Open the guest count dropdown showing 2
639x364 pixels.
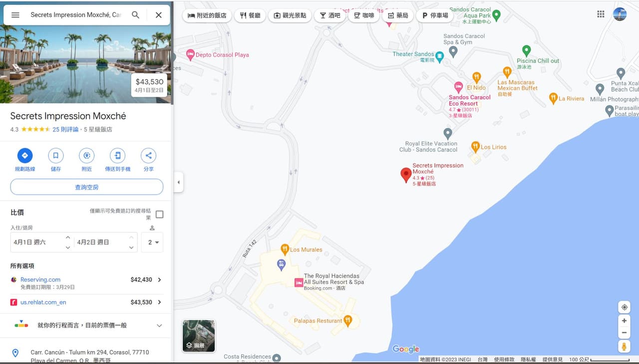152,242
